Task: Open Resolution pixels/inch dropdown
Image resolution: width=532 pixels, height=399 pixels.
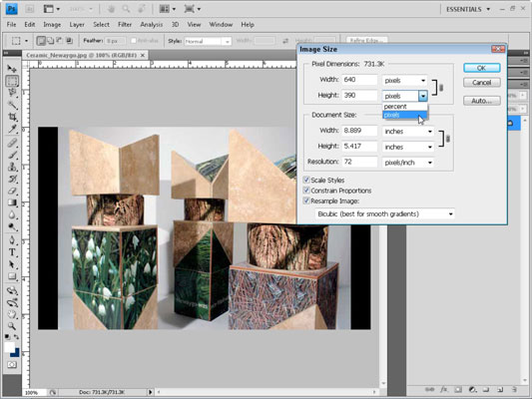Action: coord(408,163)
